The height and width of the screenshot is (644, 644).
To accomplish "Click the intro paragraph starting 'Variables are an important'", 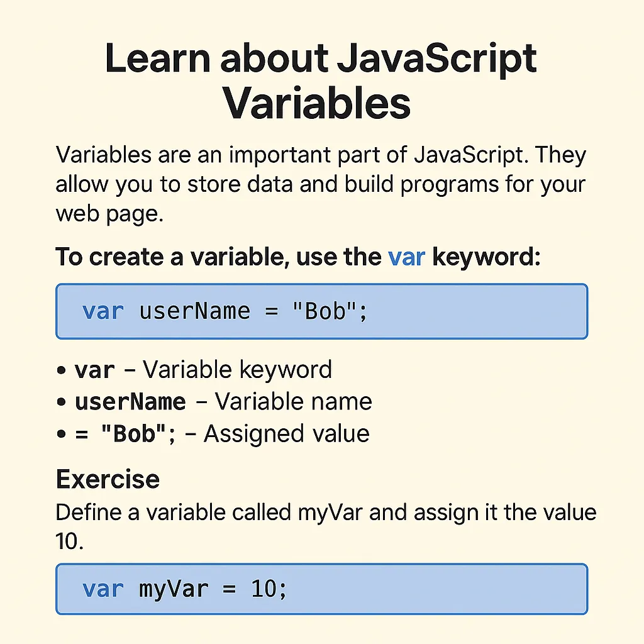I will [x=321, y=184].
